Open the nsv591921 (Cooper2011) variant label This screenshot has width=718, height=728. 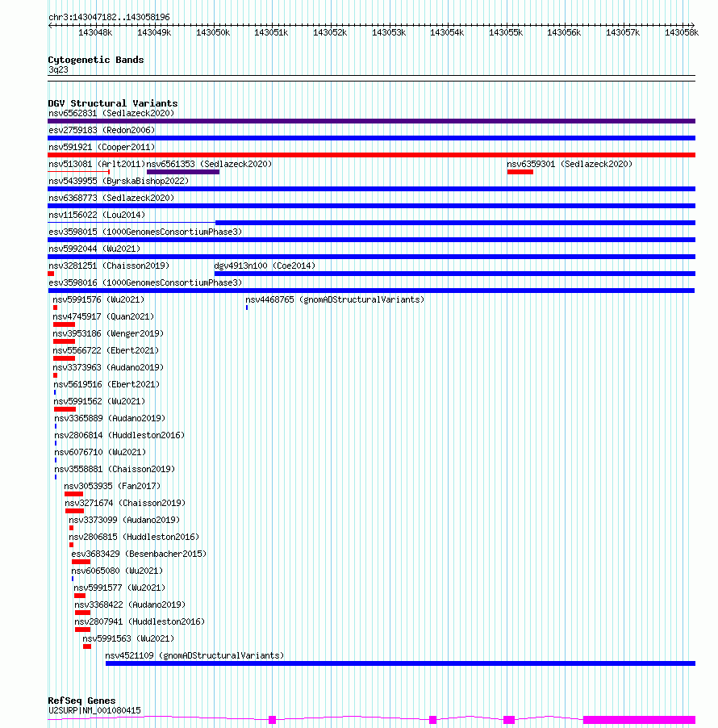(x=102, y=147)
